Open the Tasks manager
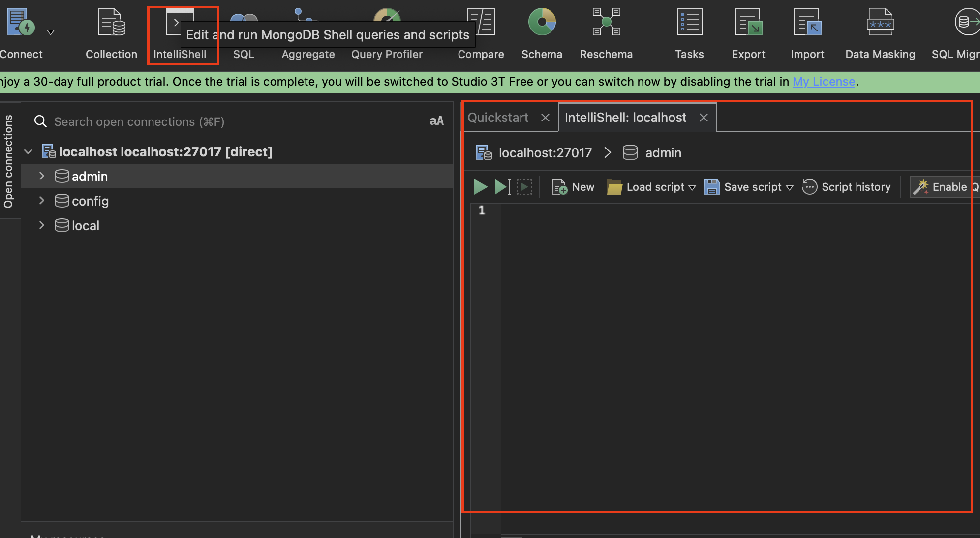980x538 pixels. (x=689, y=33)
